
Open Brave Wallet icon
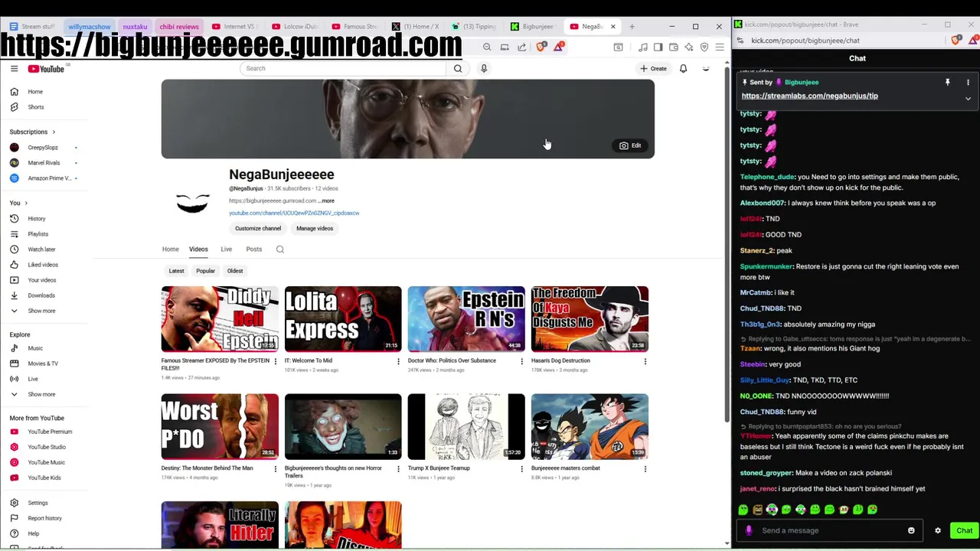click(674, 47)
